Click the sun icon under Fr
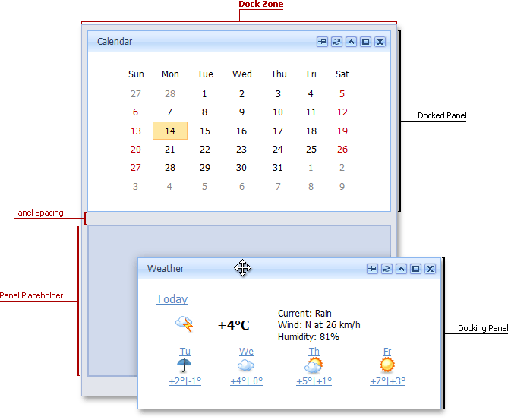508x420 pixels. (387, 365)
